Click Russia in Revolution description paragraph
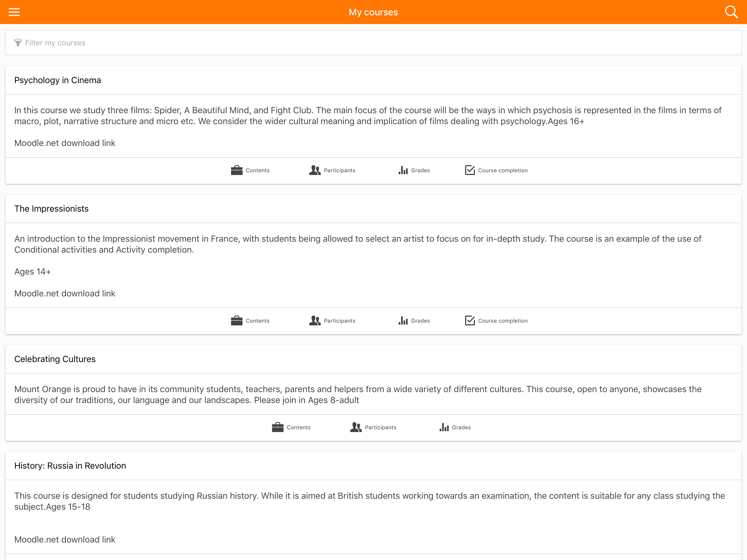 369,501
